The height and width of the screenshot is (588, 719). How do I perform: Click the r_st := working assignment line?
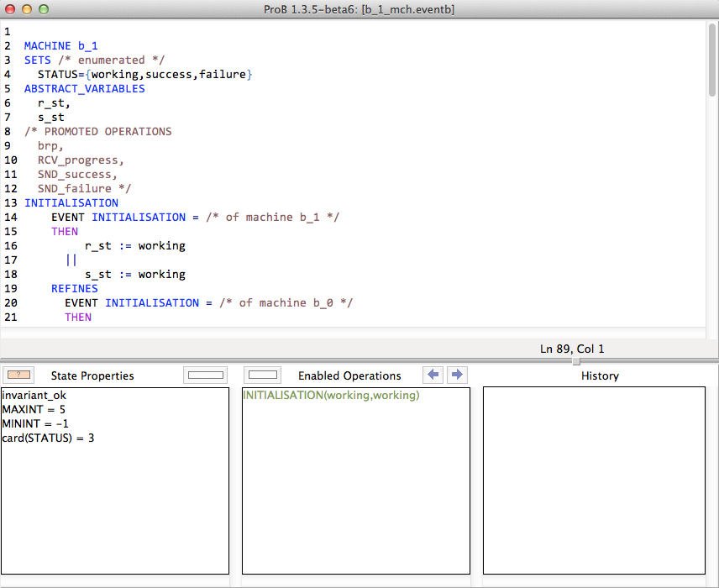[134, 245]
